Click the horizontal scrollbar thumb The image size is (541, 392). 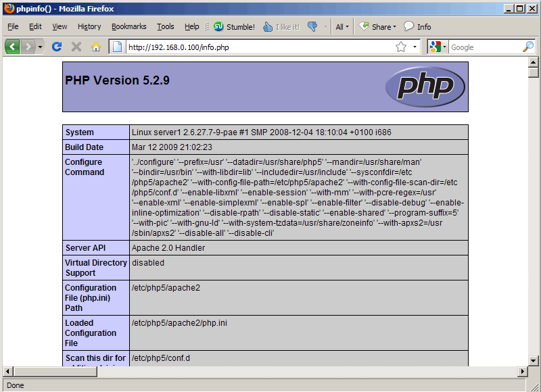pyautogui.click(x=55, y=372)
